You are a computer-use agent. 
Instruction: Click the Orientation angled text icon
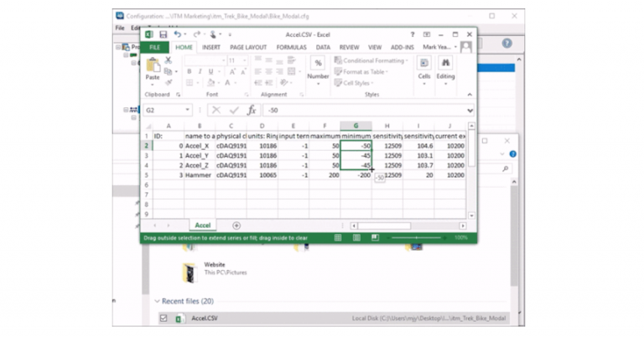point(283,82)
